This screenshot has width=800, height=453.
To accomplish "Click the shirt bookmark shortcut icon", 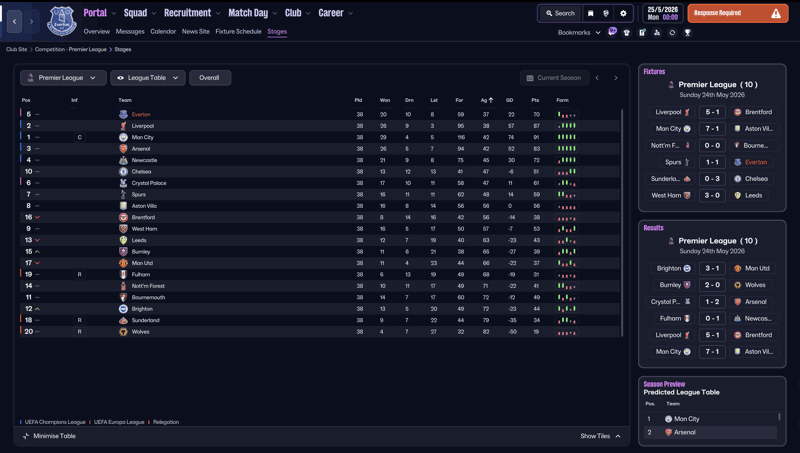I will (627, 33).
